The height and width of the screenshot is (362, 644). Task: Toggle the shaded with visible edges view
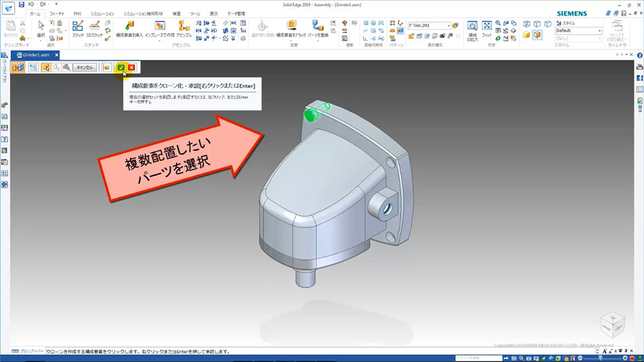pyautogui.click(x=538, y=35)
